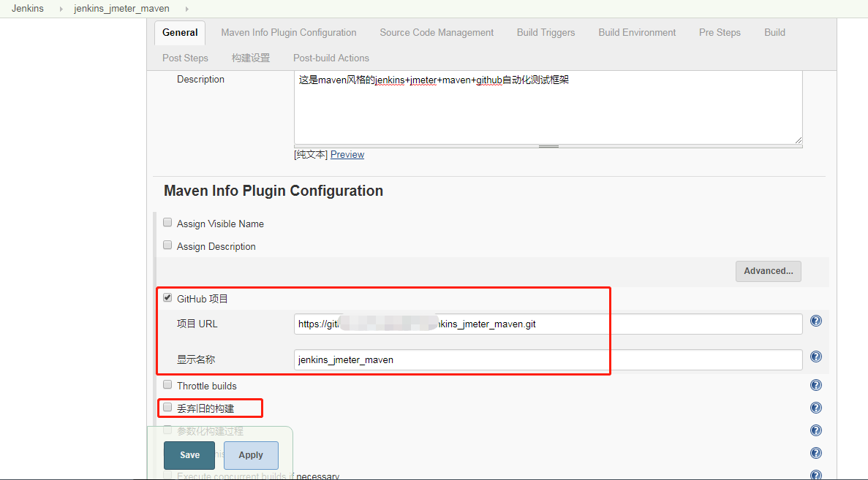Open the description Preview link
Screen dimensions: 868x480
(x=347, y=154)
